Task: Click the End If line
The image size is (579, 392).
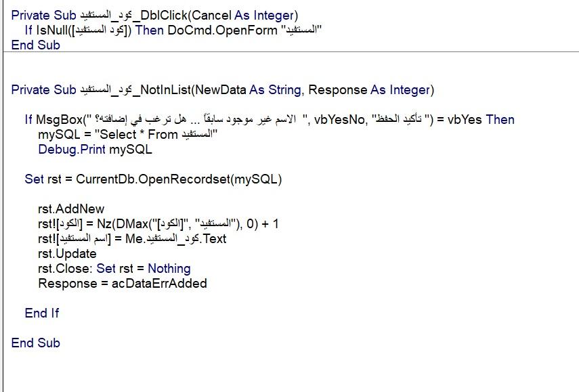Action: (x=42, y=313)
